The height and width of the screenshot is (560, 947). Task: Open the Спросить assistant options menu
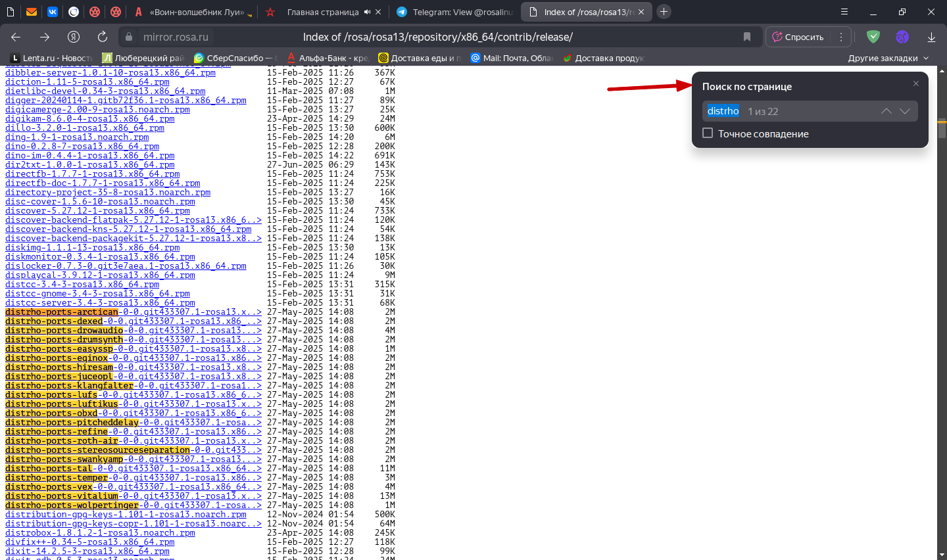coord(841,37)
